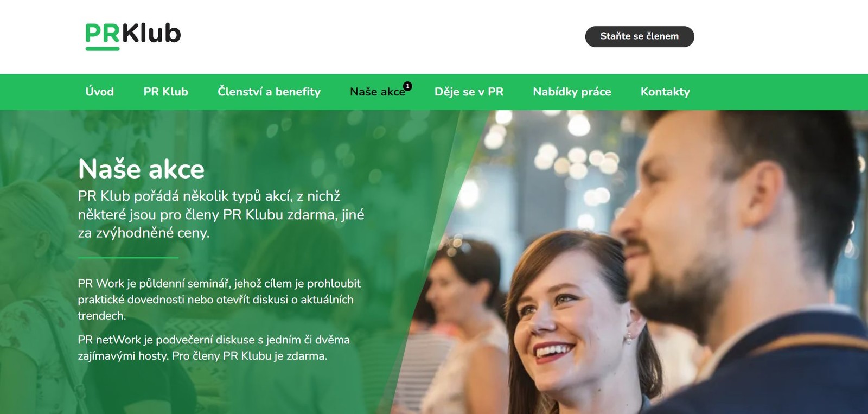Click the Naše akce heading
This screenshot has height=414, width=868.
tap(141, 169)
